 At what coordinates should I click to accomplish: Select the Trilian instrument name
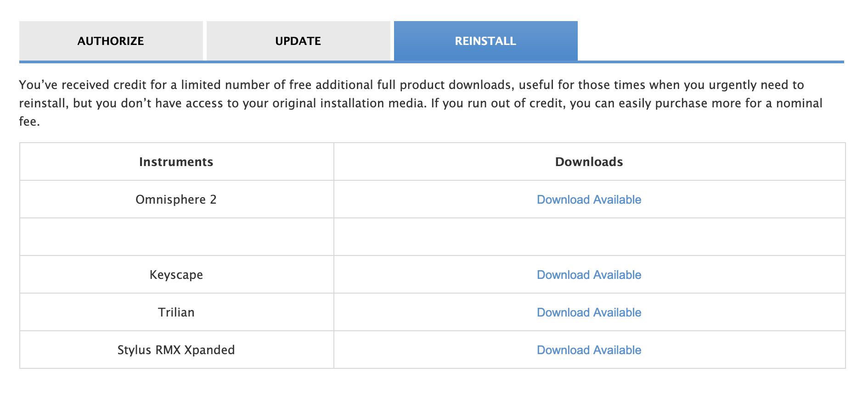176,312
